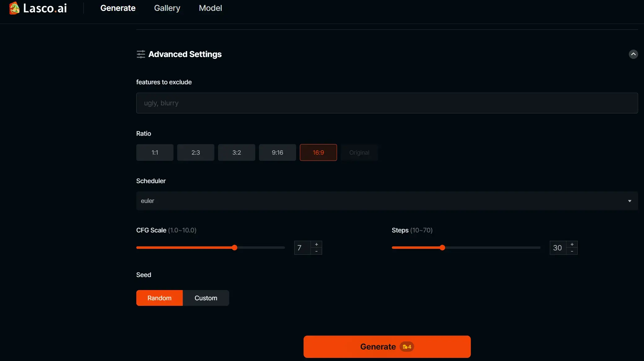Image resolution: width=644 pixels, height=361 pixels.
Task: Decrease Steps with minus stepper
Action: pos(572,251)
